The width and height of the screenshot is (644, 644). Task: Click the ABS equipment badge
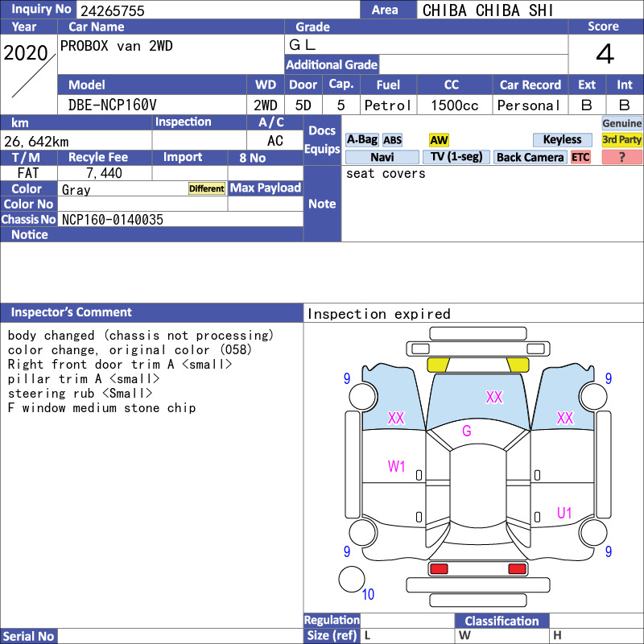(392, 140)
